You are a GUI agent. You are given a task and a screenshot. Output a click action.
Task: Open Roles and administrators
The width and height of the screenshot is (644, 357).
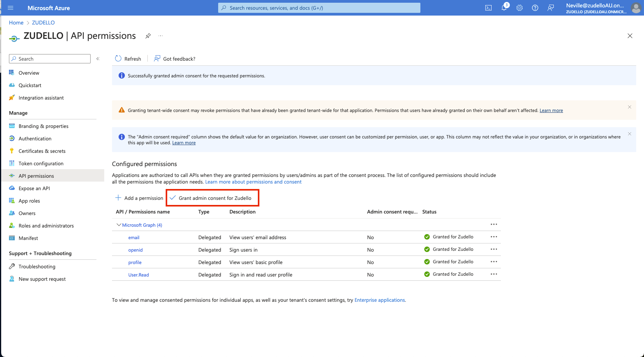(46, 226)
